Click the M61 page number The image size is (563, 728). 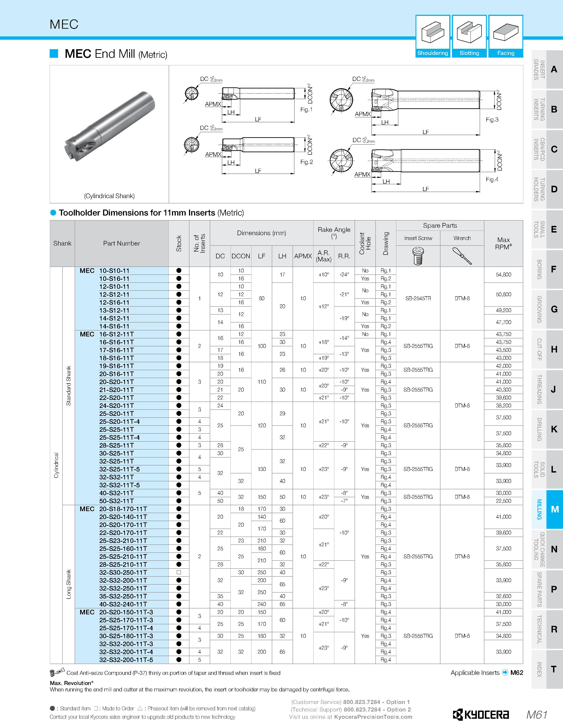point(537,714)
